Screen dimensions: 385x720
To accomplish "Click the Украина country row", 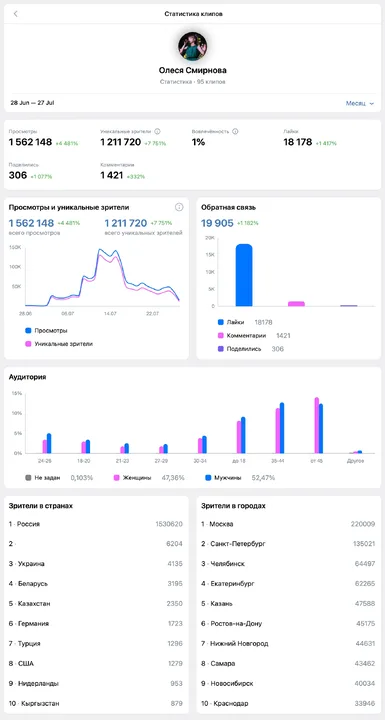I will 96,564.
